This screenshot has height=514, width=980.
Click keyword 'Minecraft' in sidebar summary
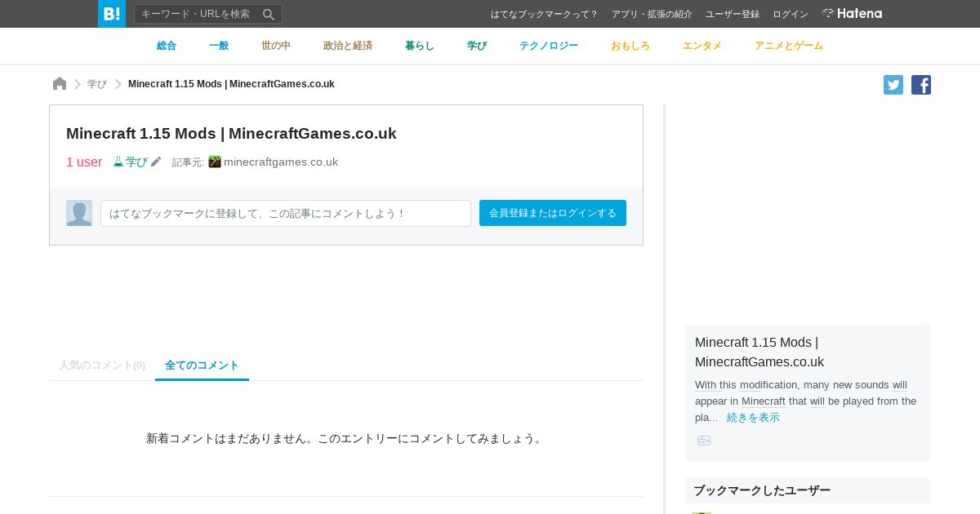pyautogui.click(x=764, y=401)
